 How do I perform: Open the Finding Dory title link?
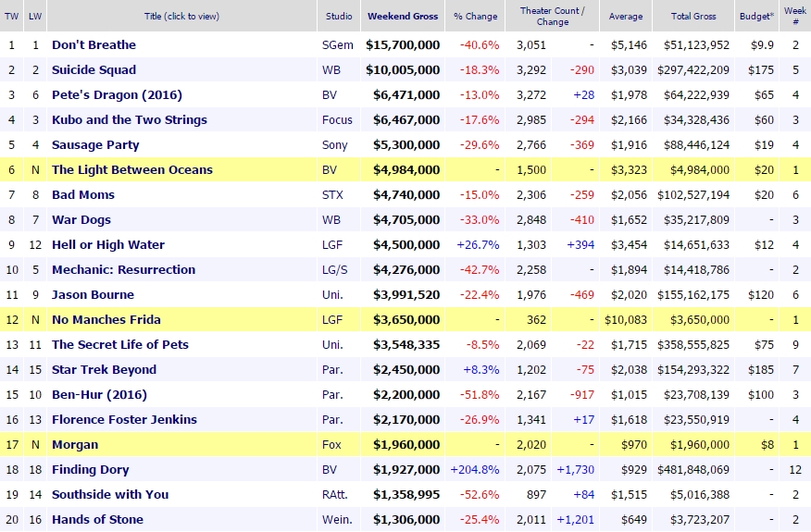point(90,469)
